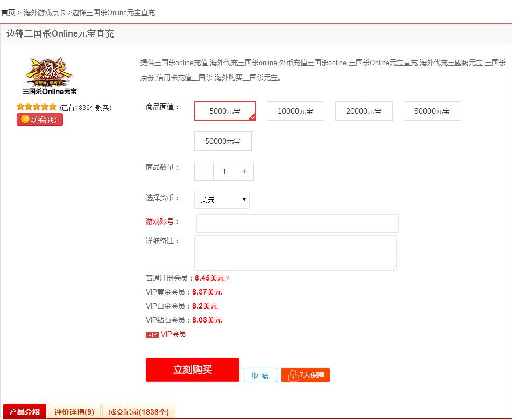Click the 三国杀Online元宝 caption under logo
Viewport: 516px width, 420px height.
tap(50, 92)
